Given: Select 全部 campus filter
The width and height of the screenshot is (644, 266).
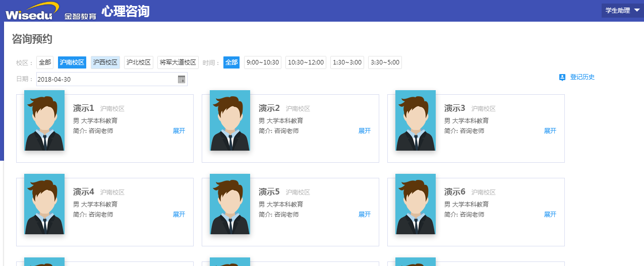Looking at the screenshot, I should tap(45, 62).
